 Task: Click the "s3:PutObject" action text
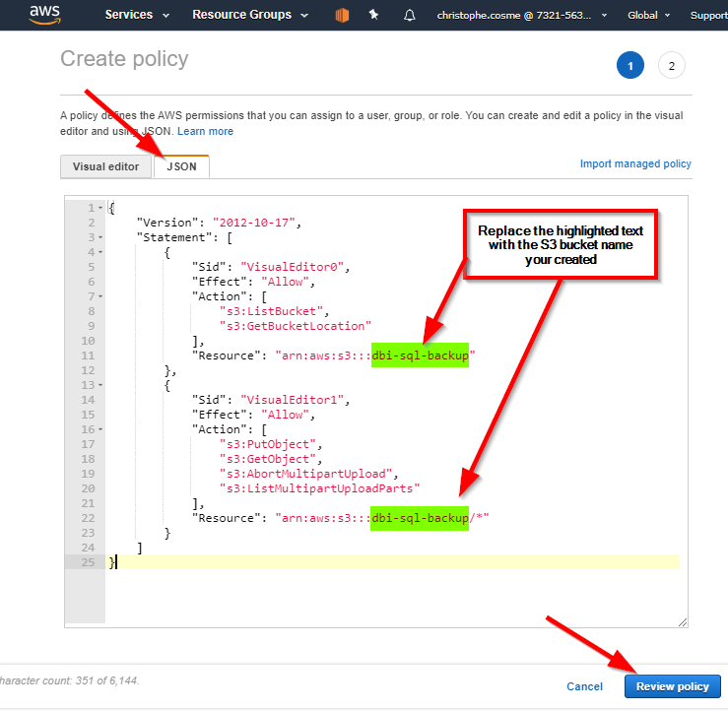(x=268, y=444)
